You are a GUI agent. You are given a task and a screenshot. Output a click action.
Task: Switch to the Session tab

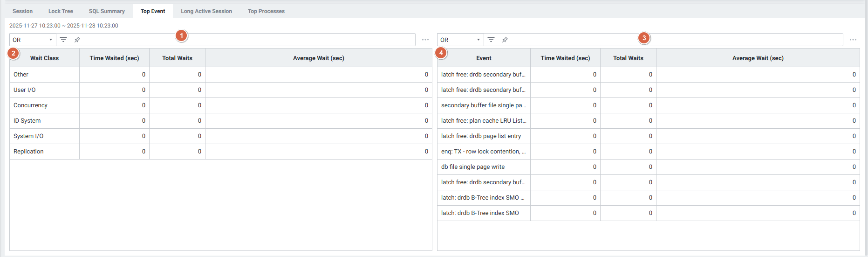point(22,11)
